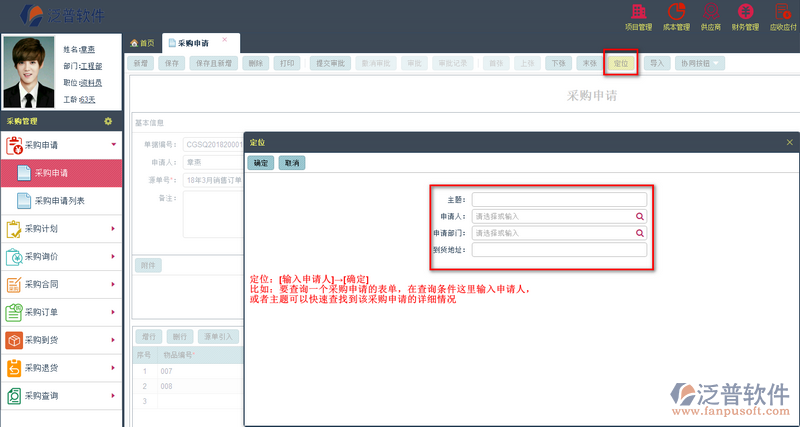Click the 物品编号 column header

point(201,355)
